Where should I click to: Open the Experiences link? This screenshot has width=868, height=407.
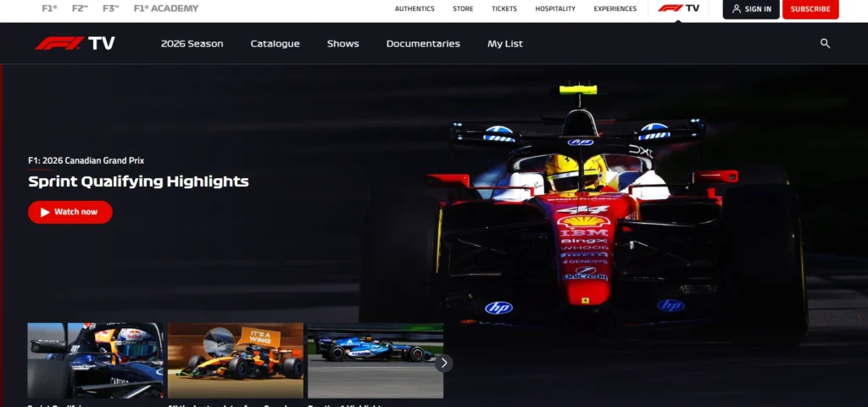(x=615, y=8)
